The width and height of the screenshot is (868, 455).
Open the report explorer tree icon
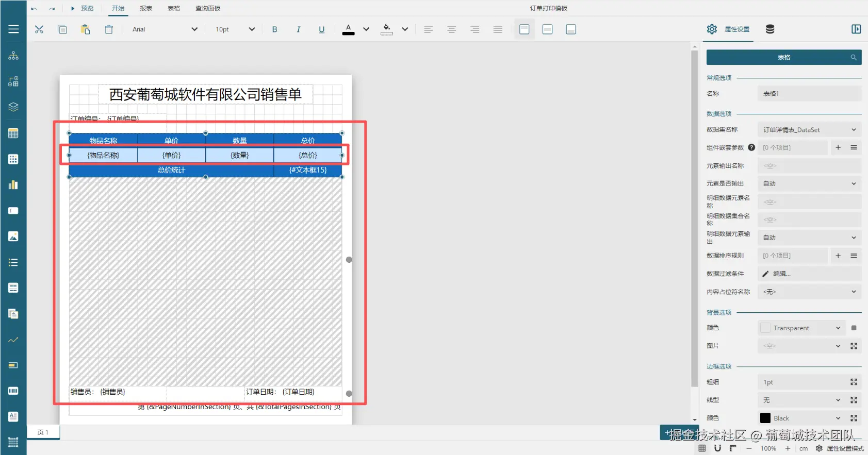click(x=13, y=56)
